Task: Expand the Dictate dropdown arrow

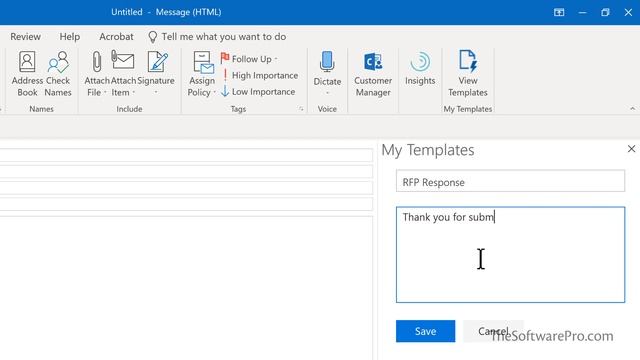Action: coord(327,93)
